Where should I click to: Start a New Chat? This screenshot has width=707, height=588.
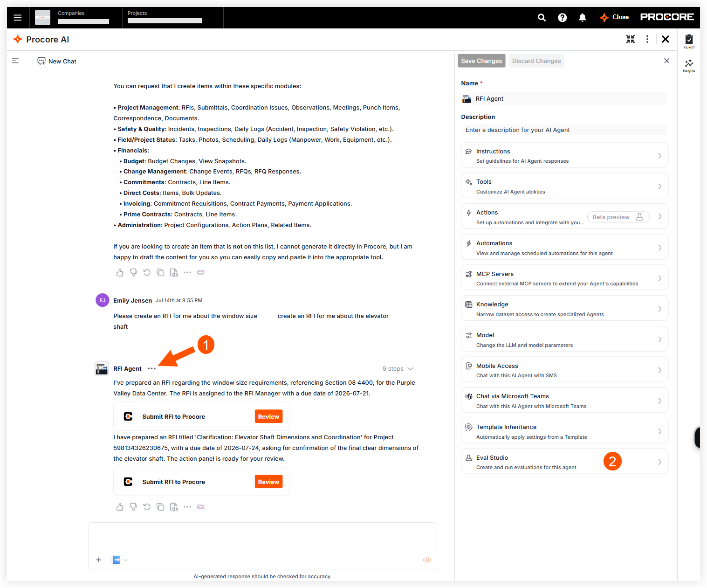tap(57, 61)
